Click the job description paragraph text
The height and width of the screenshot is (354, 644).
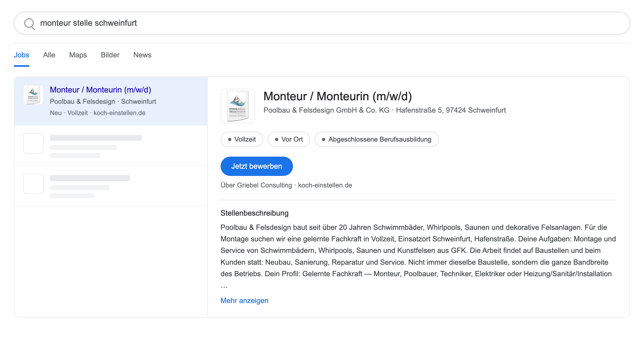tap(418, 256)
